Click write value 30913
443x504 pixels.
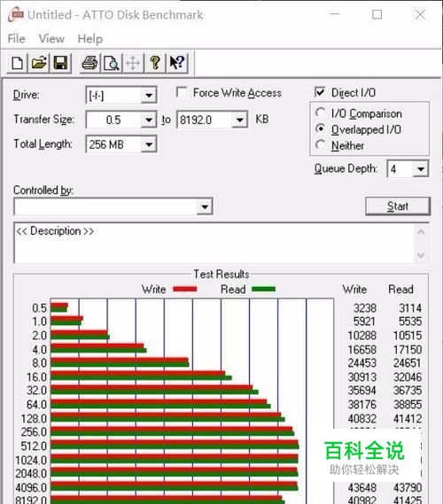point(362,376)
